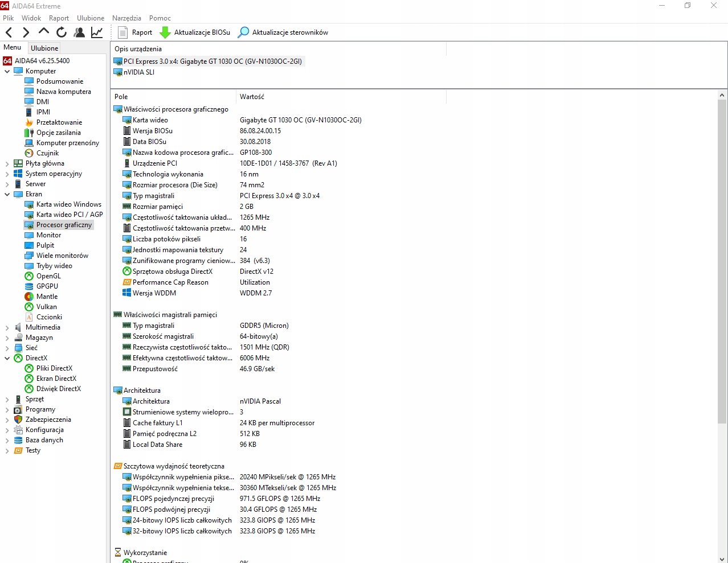Expand the System operacyjny tree node
Image resolution: width=728 pixels, height=563 pixels.
[7, 174]
